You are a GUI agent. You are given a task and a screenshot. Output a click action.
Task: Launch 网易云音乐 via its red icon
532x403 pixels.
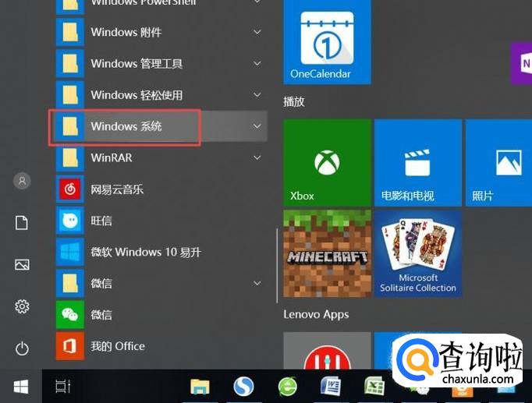coord(70,189)
